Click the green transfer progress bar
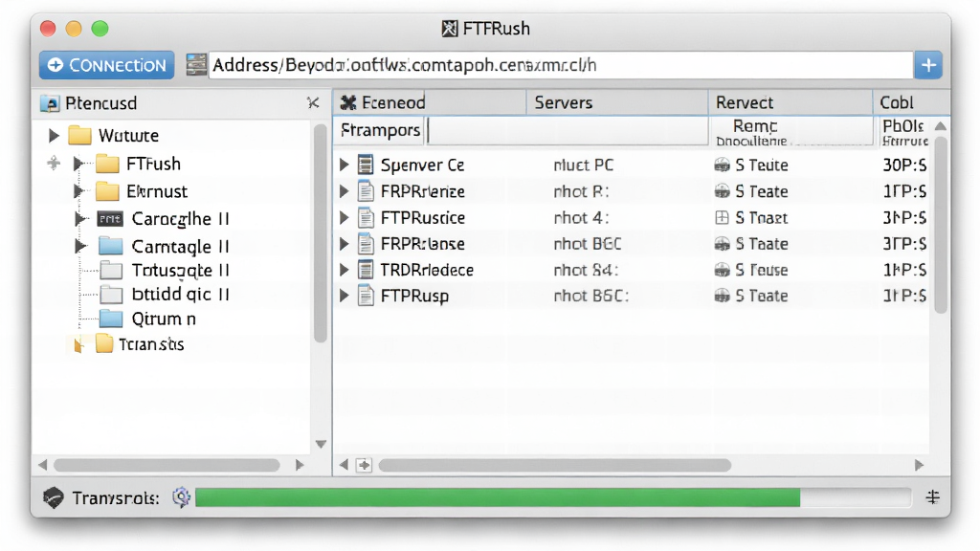 [x=498, y=497]
